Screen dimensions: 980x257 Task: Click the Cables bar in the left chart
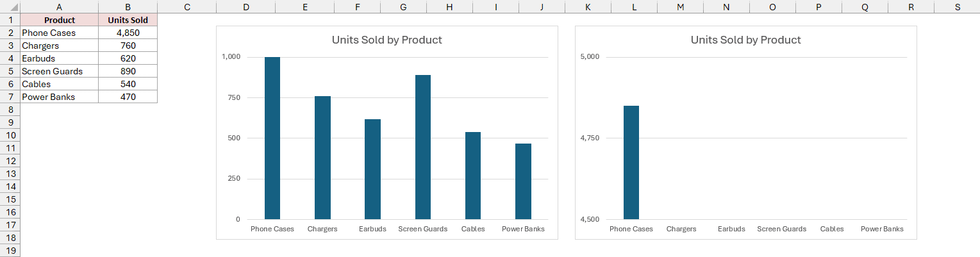(473, 176)
